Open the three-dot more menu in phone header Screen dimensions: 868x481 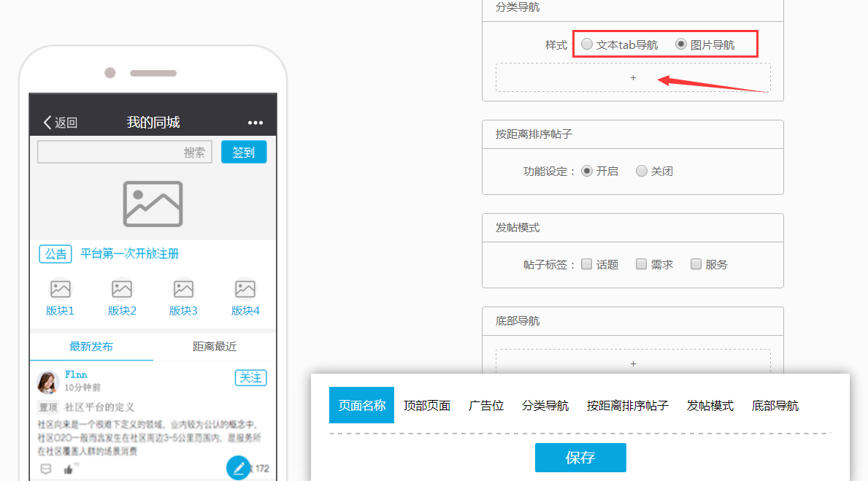(256, 123)
